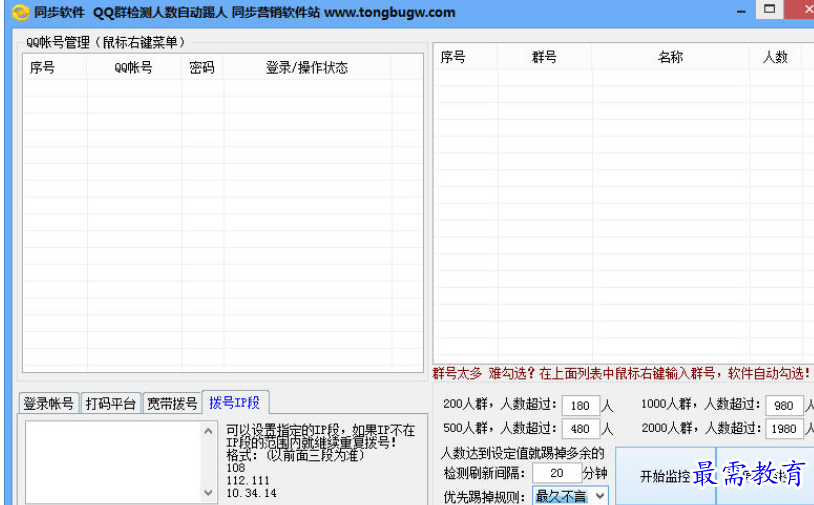The width and height of the screenshot is (814, 505).
Task: Expand the 优先踢掉规则 dropdown
Action: (x=600, y=496)
